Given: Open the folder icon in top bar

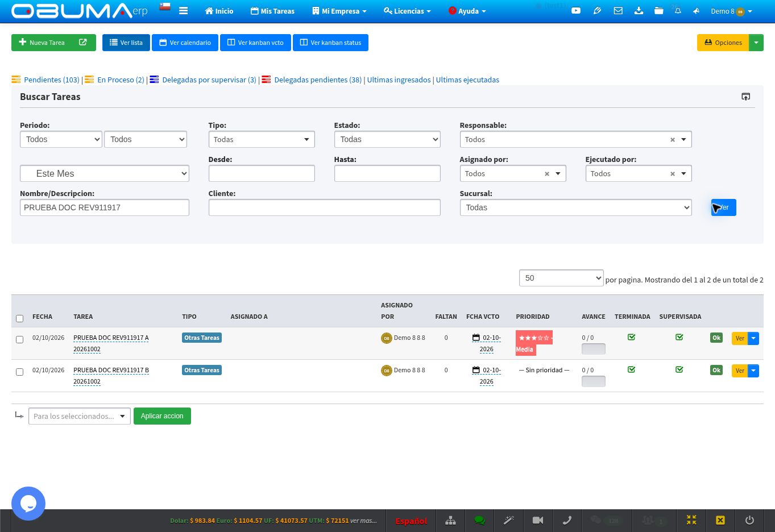Looking at the screenshot, I should click(x=658, y=11).
